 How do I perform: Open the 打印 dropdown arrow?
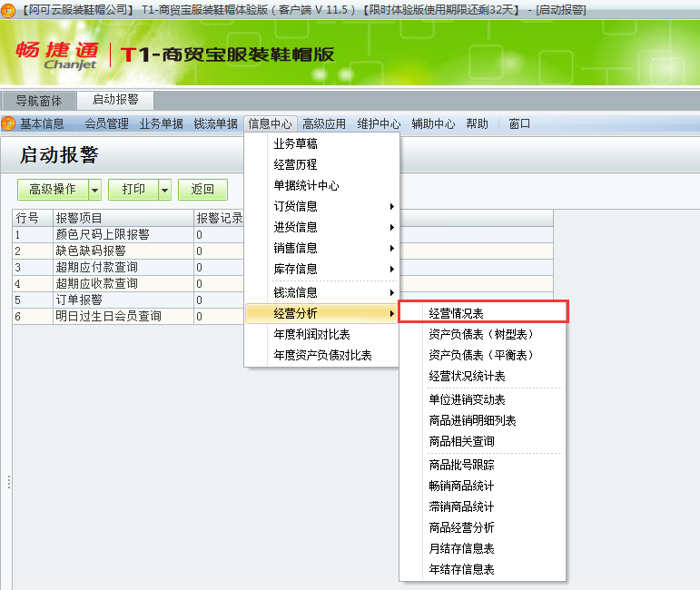pos(164,190)
